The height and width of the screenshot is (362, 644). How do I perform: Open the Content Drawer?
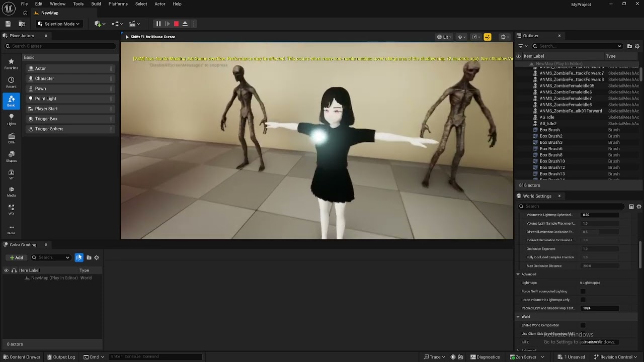22,357
